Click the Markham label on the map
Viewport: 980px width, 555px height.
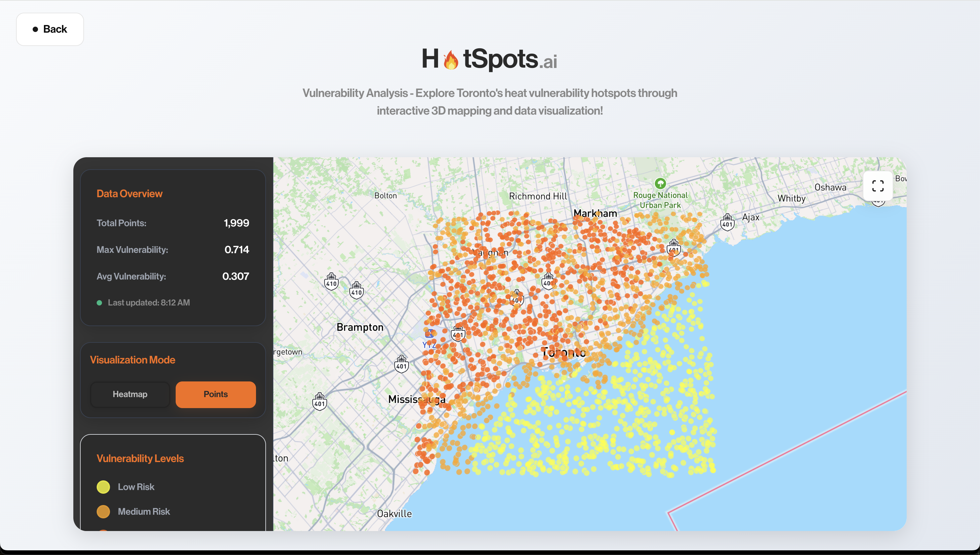595,213
